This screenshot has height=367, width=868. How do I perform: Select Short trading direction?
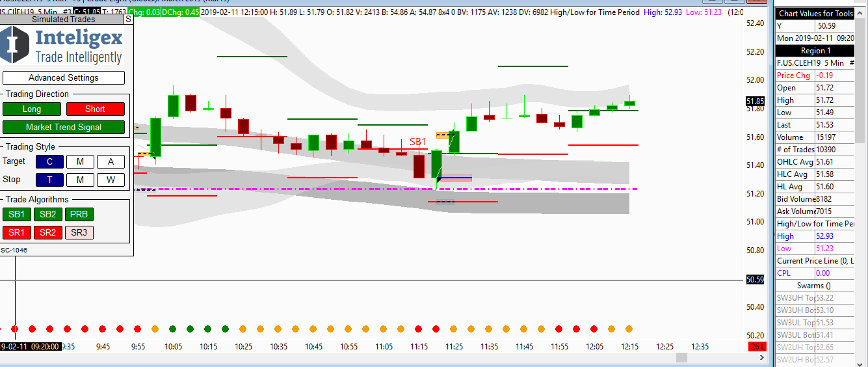tap(95, 109)
